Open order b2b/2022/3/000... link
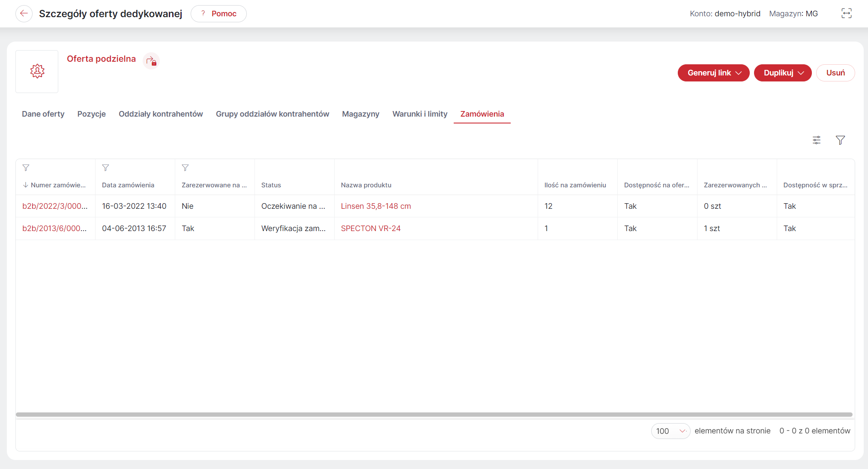This screenshot has width=868, height=469. [55, 206]
